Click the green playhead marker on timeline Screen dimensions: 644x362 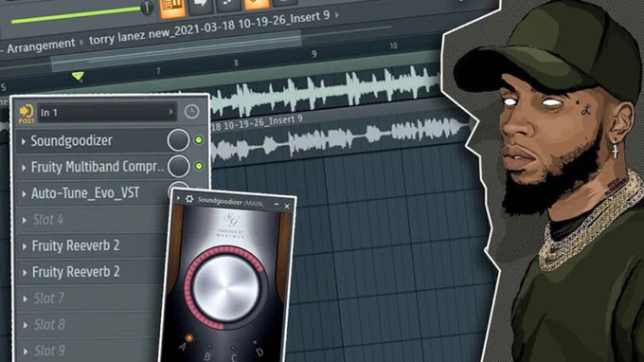pos(78,76)
